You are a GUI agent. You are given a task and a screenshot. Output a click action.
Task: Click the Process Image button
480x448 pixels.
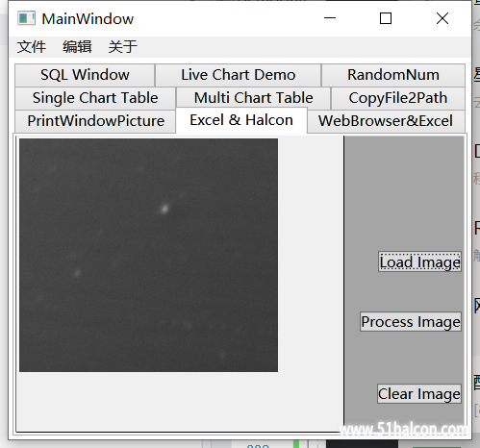pos(411,321)
